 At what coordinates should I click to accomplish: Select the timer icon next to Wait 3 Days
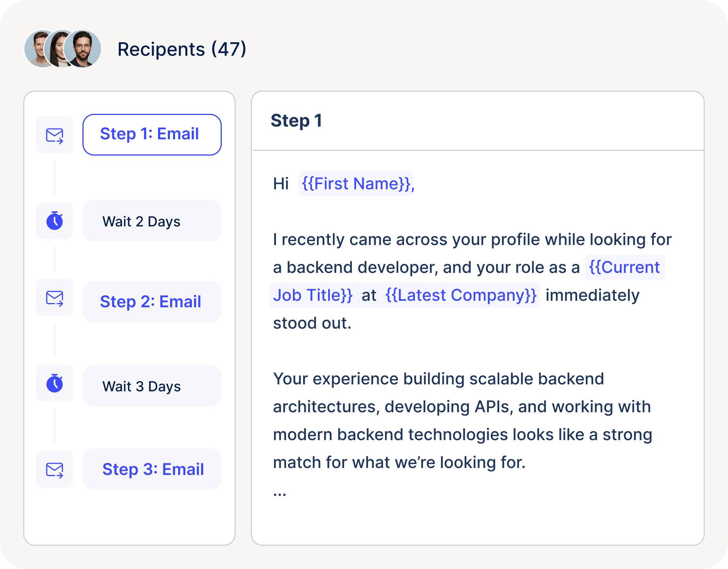click(x=54, y=384)
